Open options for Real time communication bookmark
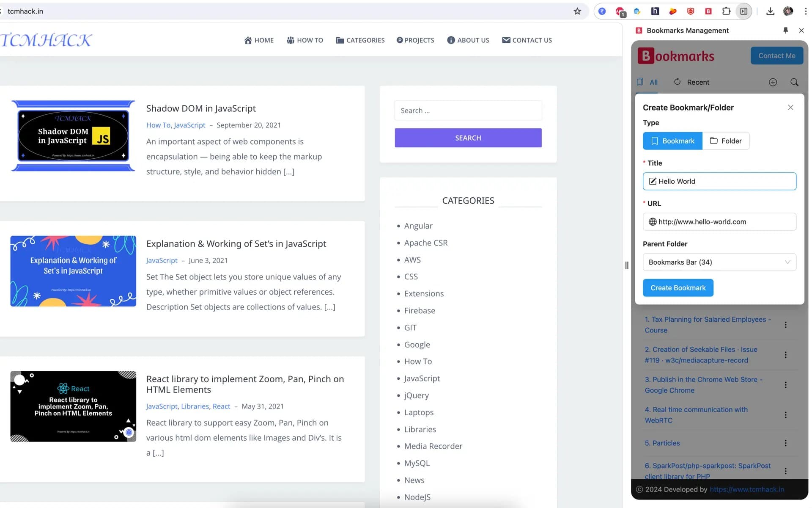 click(x=785, y=415)
